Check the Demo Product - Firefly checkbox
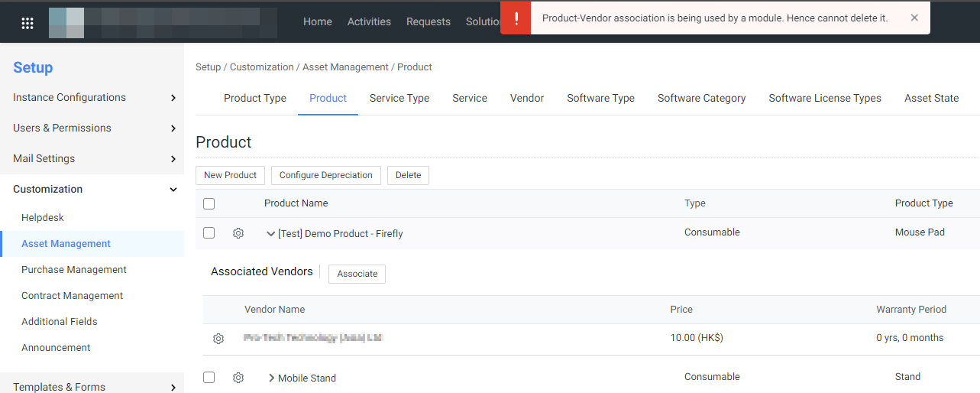980x393 pixels. coord(209,232)
